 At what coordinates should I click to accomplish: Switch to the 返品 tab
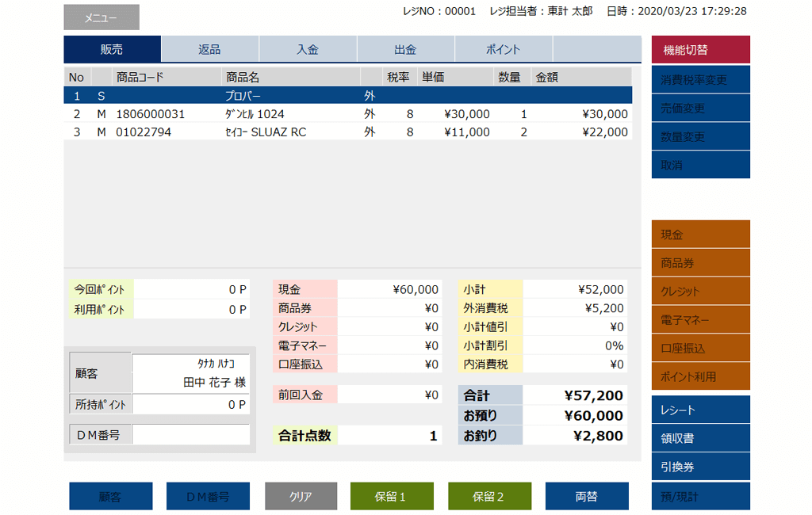[x=209, y=49]
